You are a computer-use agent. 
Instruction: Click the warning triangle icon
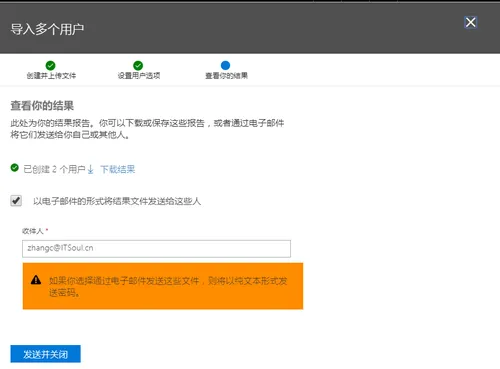(x=36, y=280)
